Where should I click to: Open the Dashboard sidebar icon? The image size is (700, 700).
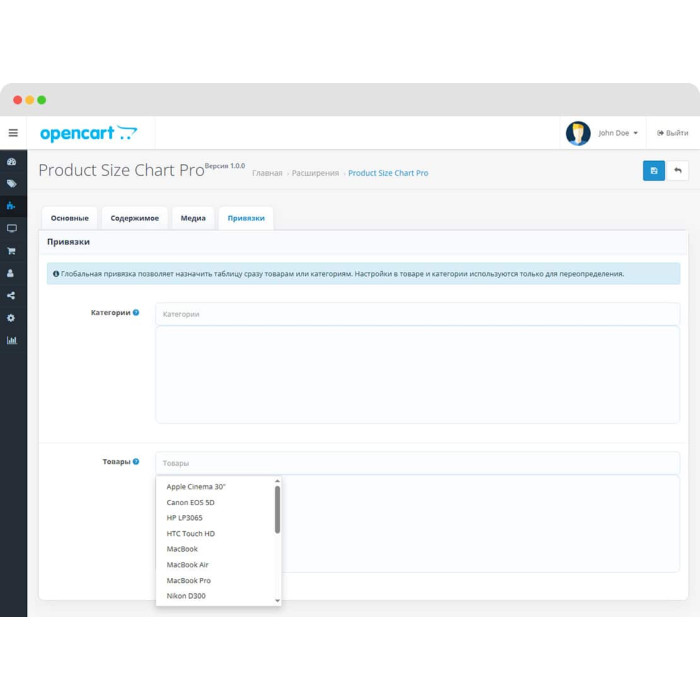(12, 162)
